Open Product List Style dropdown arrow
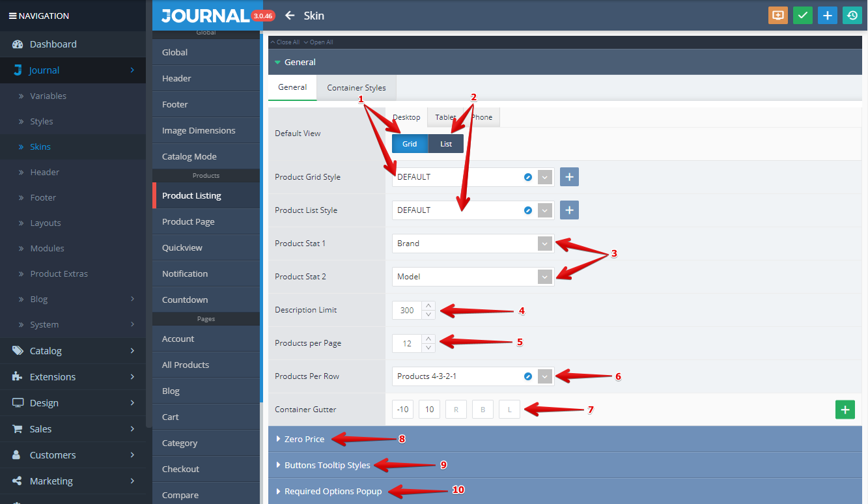This screenshot has width=868, height=504. point(545,210)
